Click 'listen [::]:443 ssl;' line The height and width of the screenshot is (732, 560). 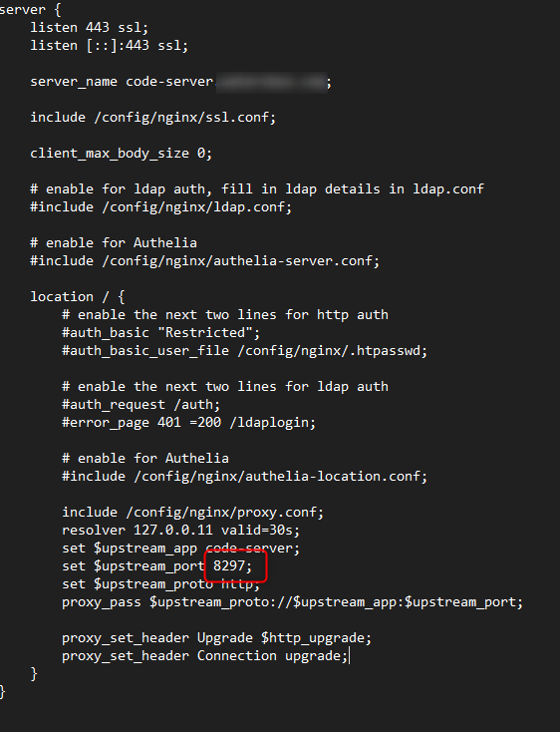click(109, 46)
